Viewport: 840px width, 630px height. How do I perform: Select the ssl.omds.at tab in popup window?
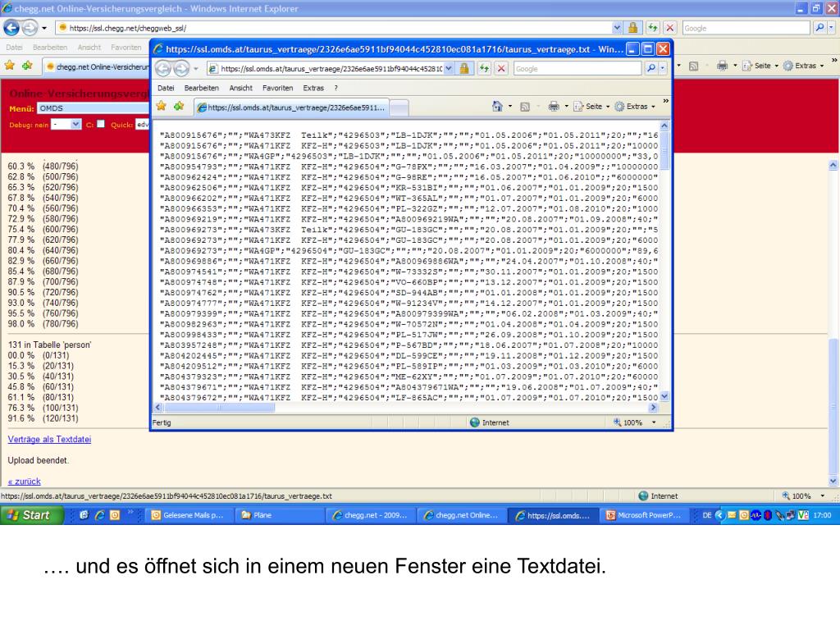(291, 107)
